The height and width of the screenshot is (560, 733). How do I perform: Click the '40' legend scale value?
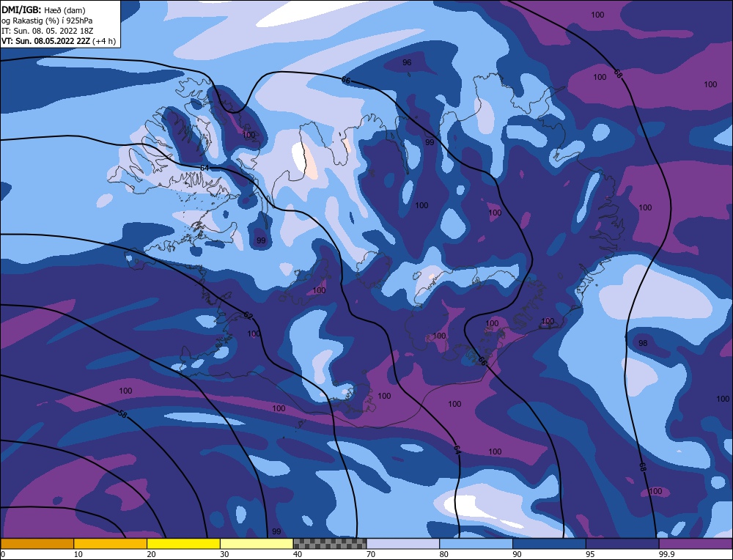pos(298,554)
